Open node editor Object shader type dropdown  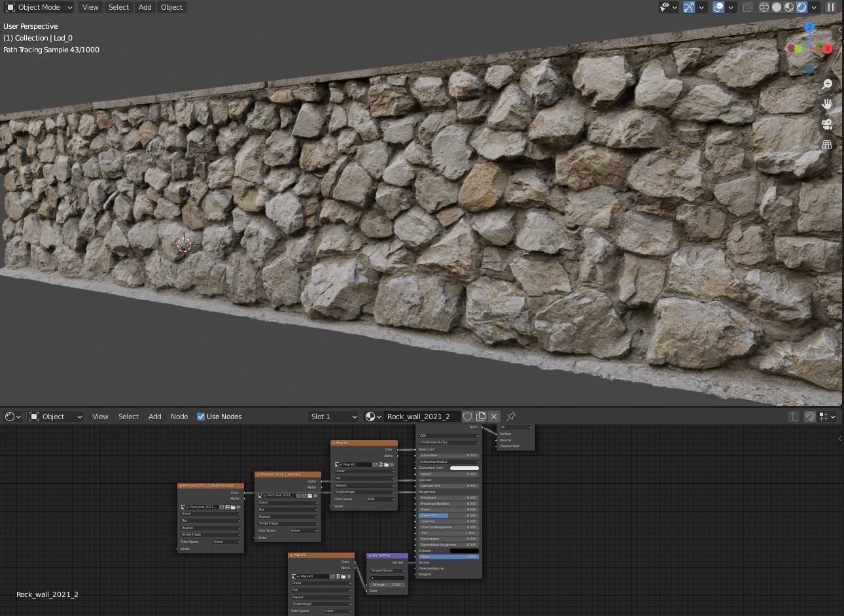[56, 417]
